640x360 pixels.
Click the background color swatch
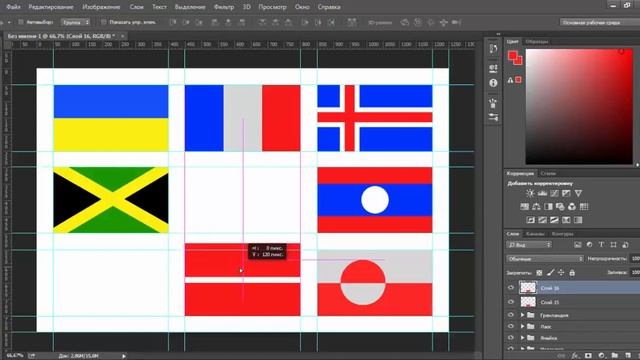[x=518, y=61]
